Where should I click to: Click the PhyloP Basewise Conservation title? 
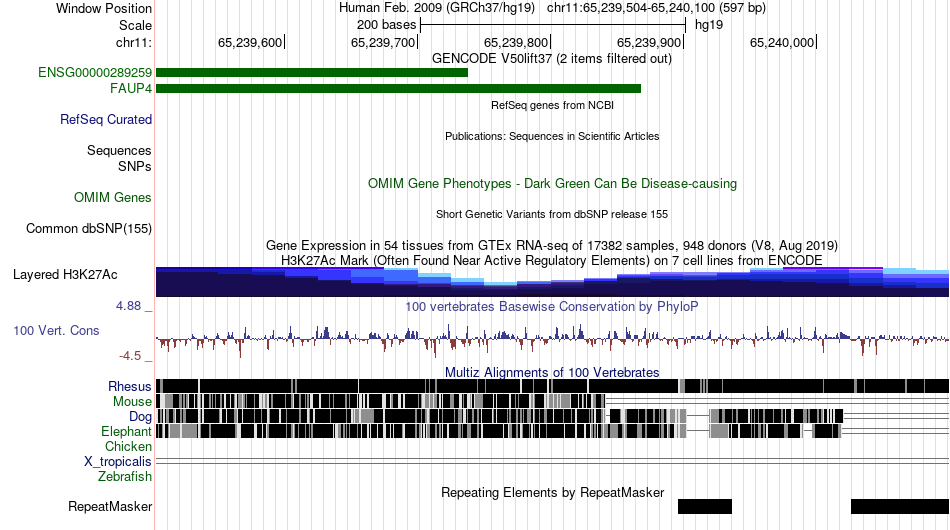(551, 306)
